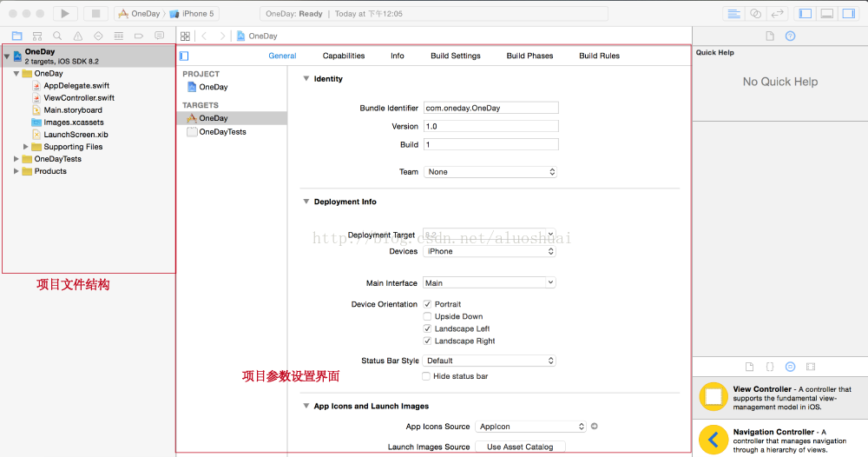Select Navigation Controller in Object library

click(x=780, y=440)
